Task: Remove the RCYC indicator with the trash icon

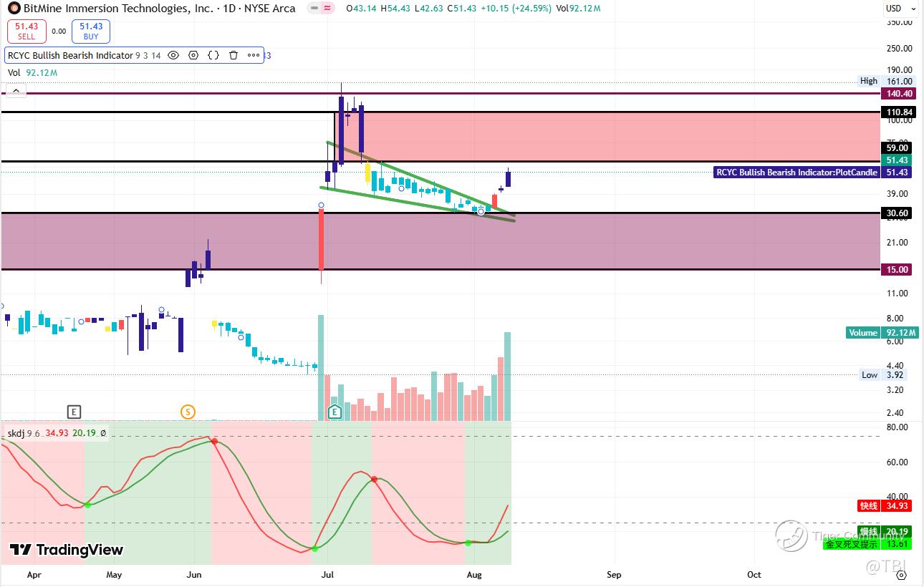Action: [x=234, y=55]
